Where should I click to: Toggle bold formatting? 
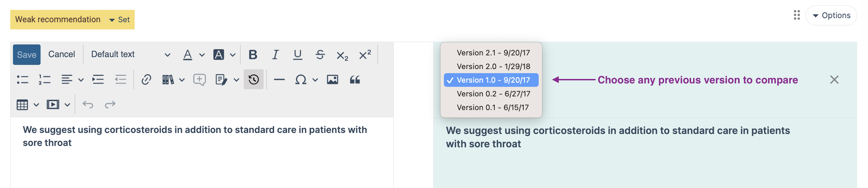[253, 55]
